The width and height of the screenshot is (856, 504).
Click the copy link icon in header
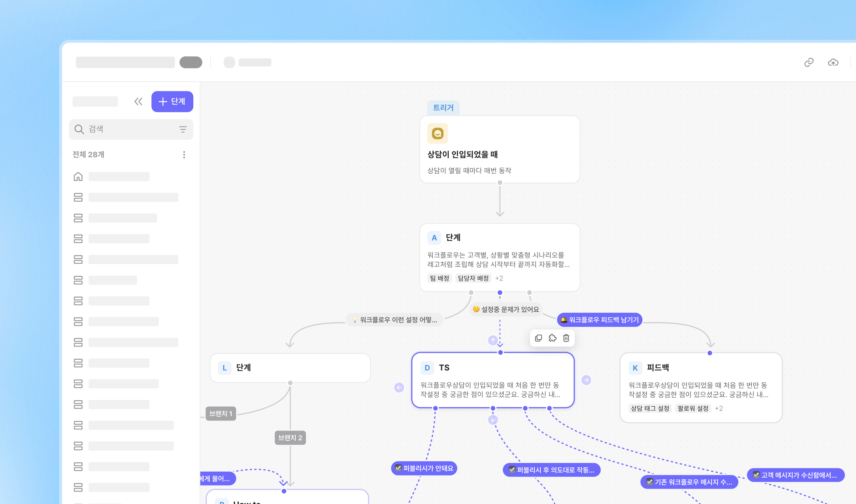click(809, 62)
